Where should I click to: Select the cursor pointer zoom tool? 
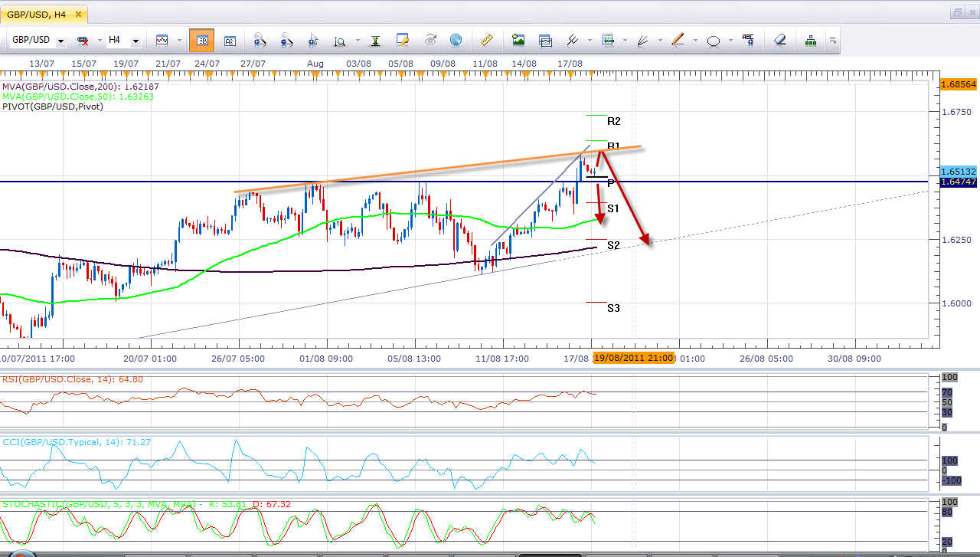(x=313, y=40)
